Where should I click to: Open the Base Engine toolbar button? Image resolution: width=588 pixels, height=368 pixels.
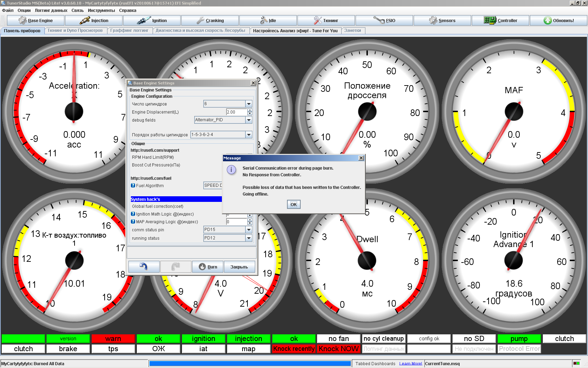tap(35, 20)
